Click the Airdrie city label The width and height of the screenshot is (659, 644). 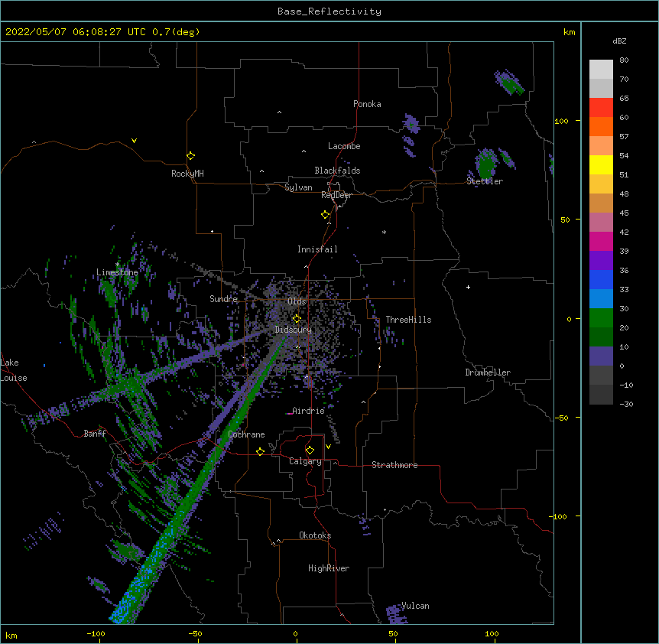[308, 411]
